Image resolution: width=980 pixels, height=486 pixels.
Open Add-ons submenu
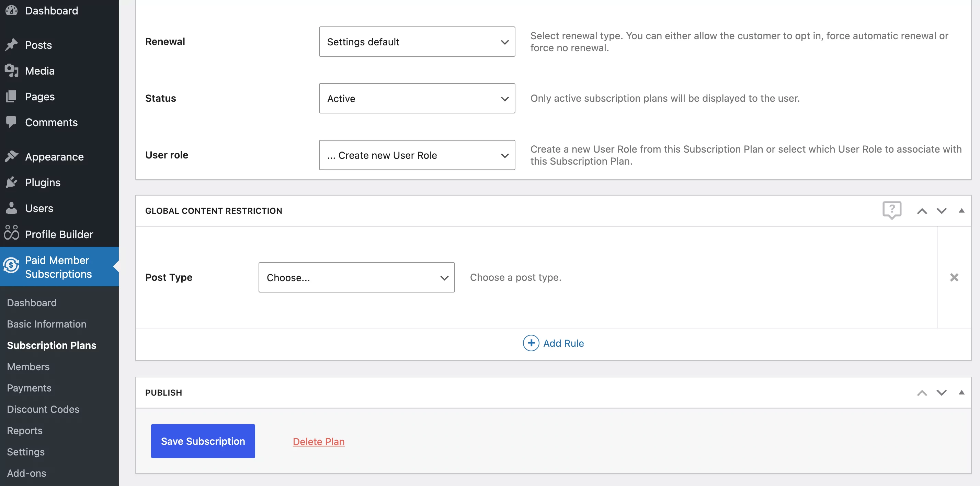[27, 473]
